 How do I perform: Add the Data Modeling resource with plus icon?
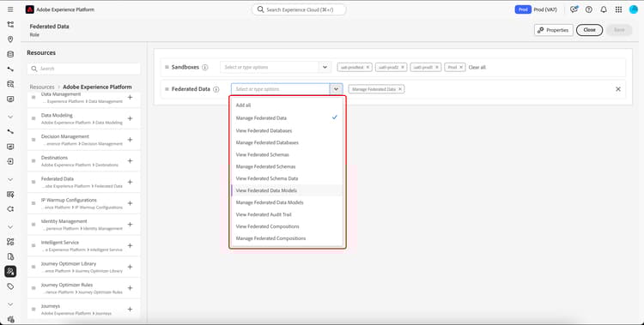130,118
